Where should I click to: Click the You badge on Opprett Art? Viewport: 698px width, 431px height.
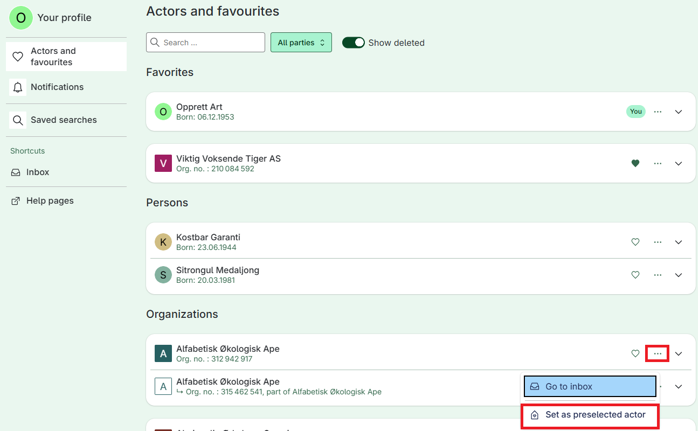point(636,111)
